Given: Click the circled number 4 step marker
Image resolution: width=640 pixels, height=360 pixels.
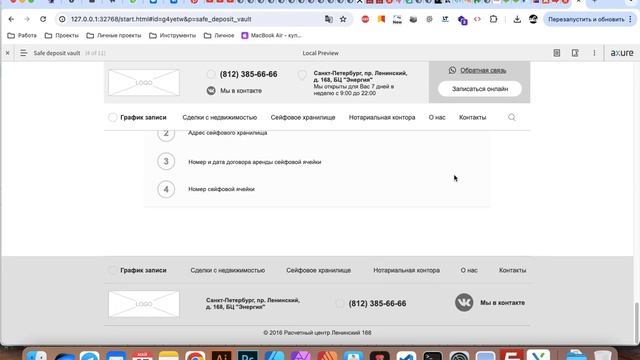Looking at the screenshot, I should (166, 189).
